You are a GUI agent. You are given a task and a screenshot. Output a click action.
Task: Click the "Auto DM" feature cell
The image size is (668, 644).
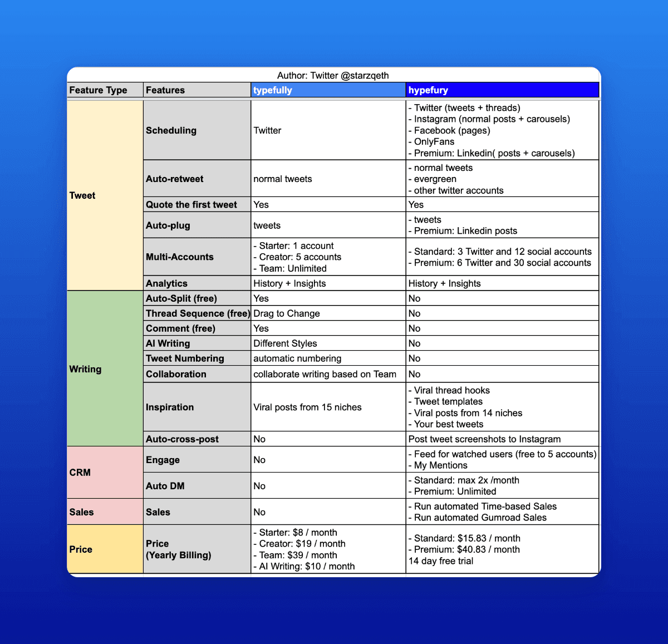point(197,486)
